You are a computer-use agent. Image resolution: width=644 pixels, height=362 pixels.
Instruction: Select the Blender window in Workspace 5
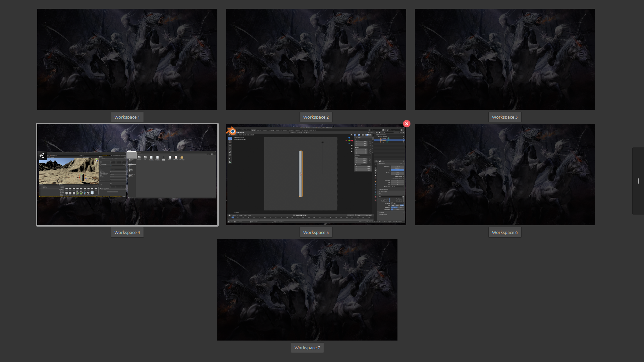pyautogui.click(x=316, y=175)
